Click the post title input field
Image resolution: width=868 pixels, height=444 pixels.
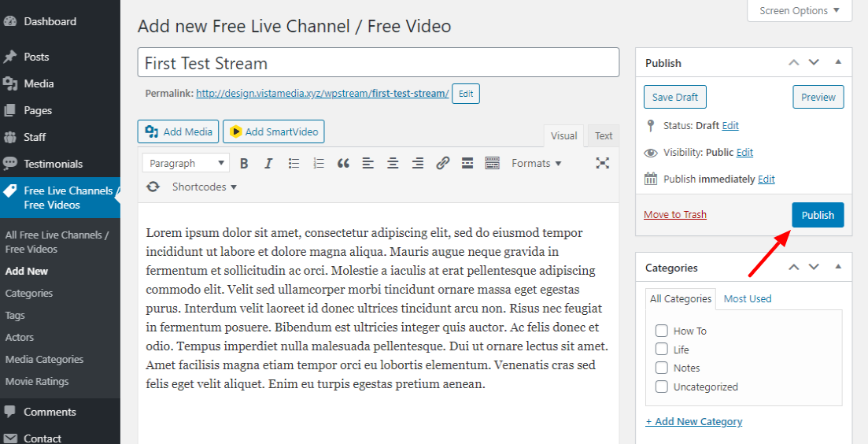pos(378,63)
